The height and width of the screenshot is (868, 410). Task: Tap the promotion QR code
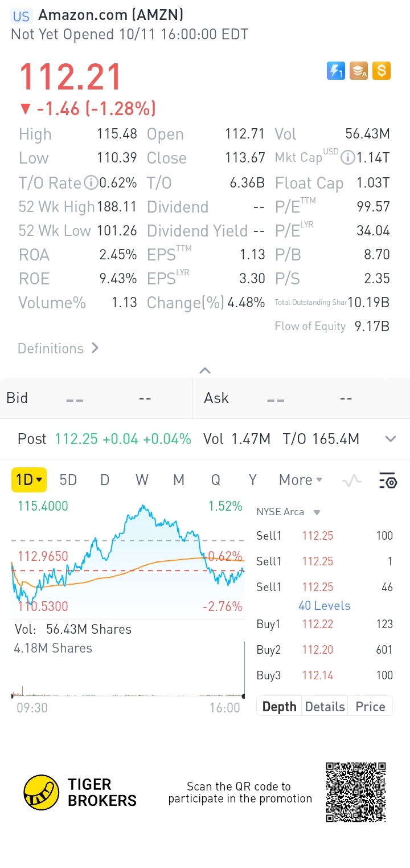point(356,792)
